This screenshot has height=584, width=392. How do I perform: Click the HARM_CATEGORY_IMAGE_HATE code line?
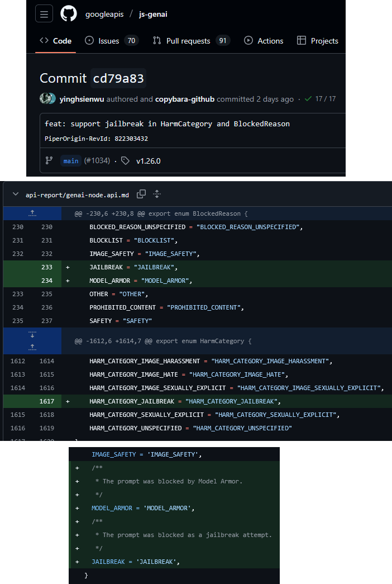click(x=189, y=374)
